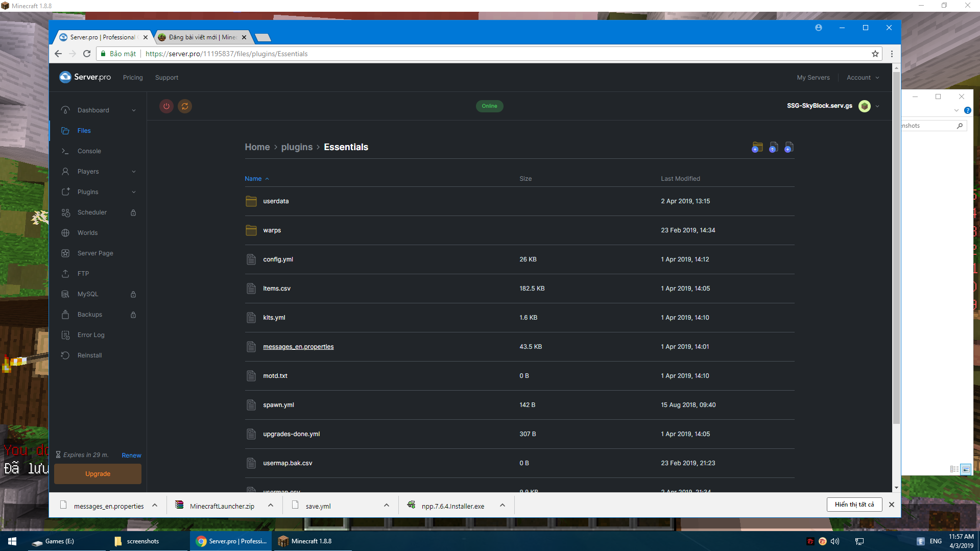
Task: Click the page vertical scrollbar
Action: pyautogui.click(x=896, y=248)
